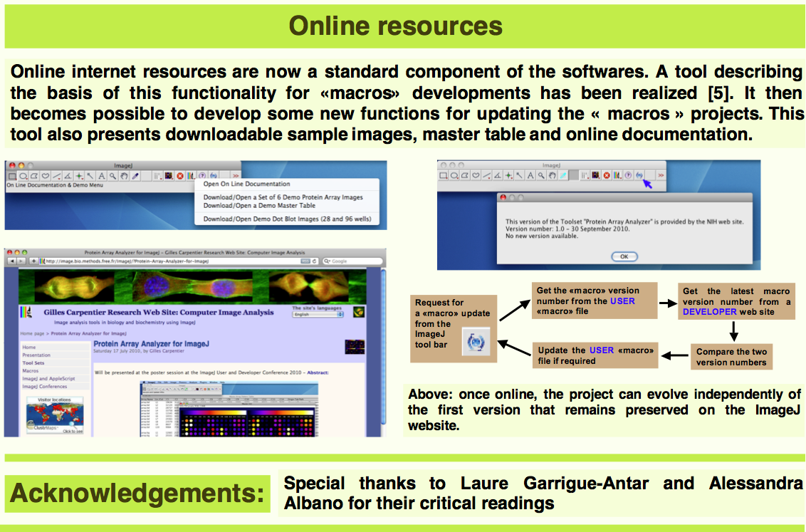Select Polygon tool in left ImageJ toolbar
Viewport: 806px width, 532px height.
coord(34,176)
